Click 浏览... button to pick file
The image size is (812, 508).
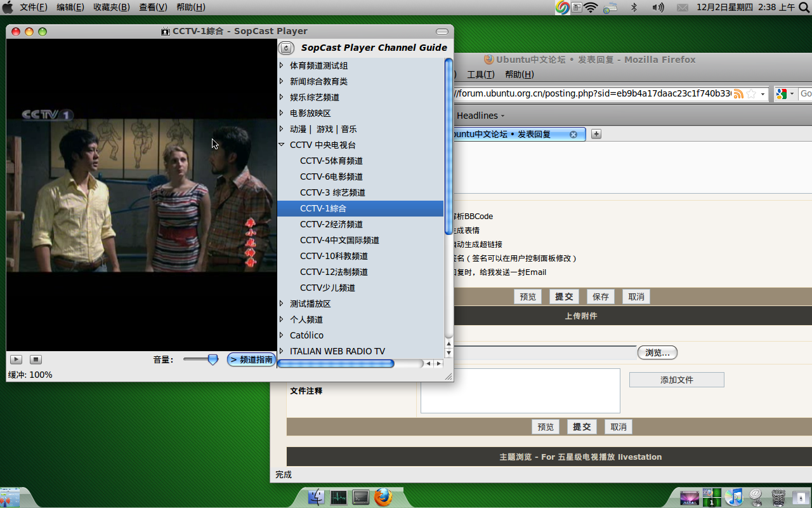click(657, 352)
